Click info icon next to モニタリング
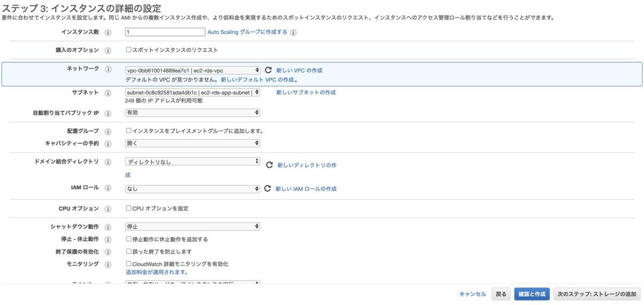This screenshot has height=305, width=644. [108, 264]
